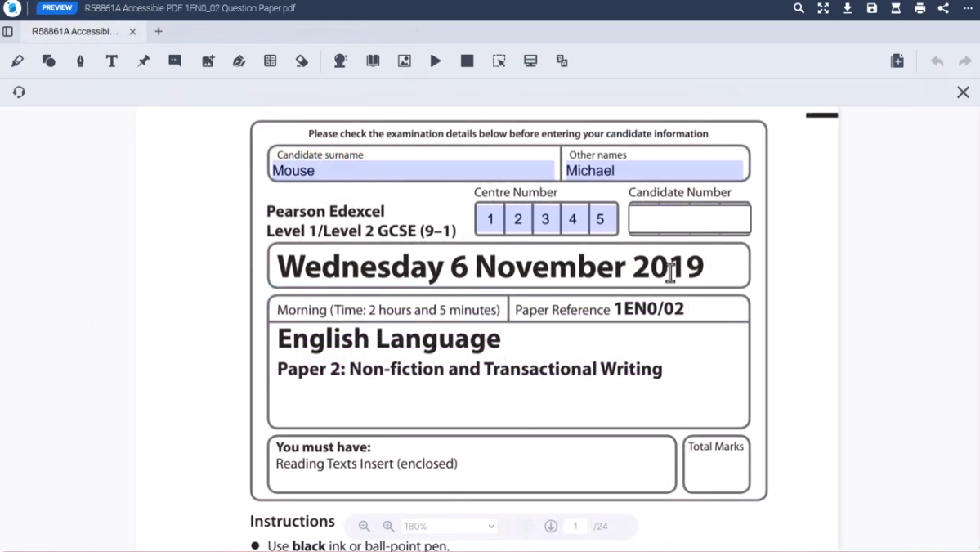This screenshot has width=980, height=552.
Task: Click Centre Number box containing 3
Action: [x=546, y=219]
